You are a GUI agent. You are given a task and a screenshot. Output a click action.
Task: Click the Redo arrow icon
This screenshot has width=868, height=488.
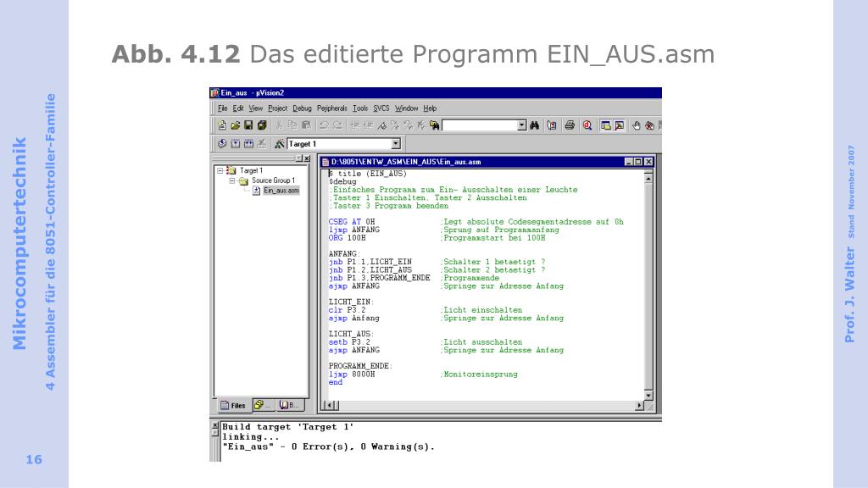coord(337,125)
